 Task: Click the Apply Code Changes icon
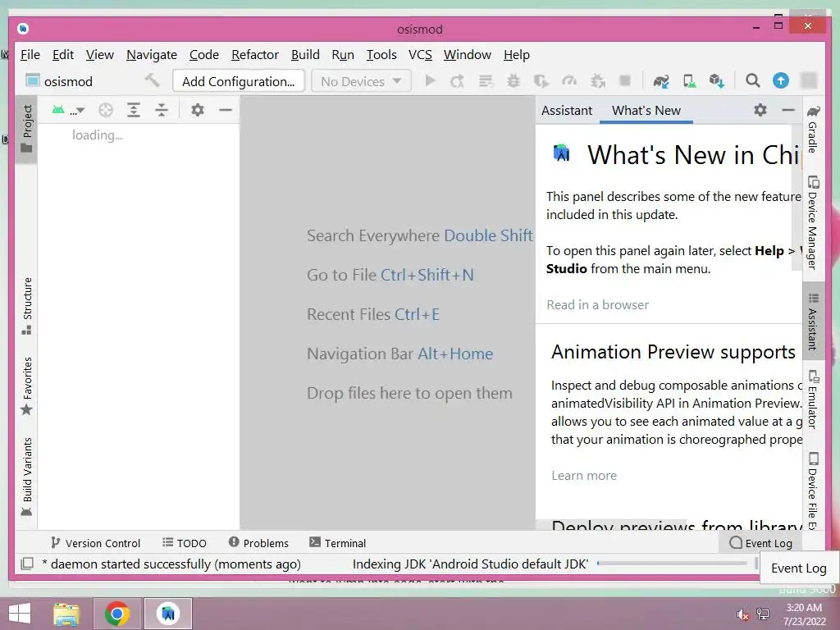pos(486,81)
